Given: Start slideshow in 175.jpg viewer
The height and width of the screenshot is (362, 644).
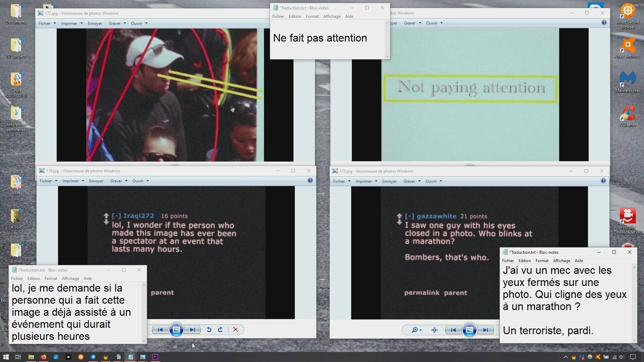Looking at the screenshot, I should [469, 330].
